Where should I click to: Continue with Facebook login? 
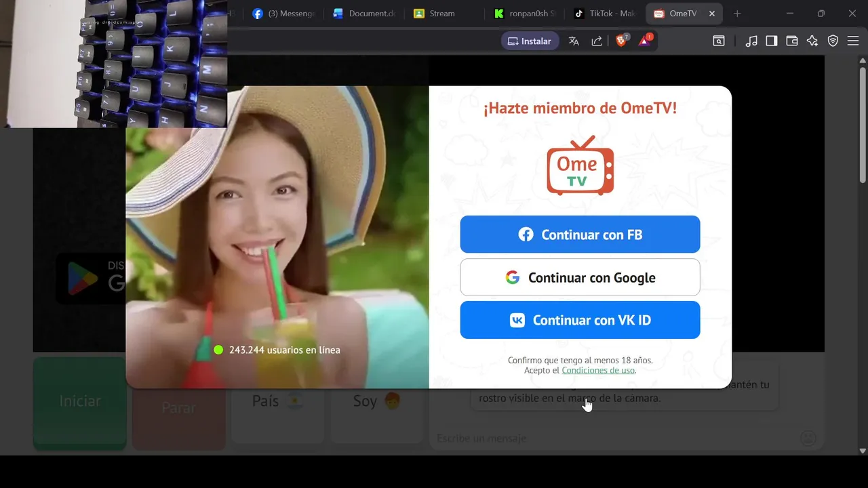click(580, 235)
